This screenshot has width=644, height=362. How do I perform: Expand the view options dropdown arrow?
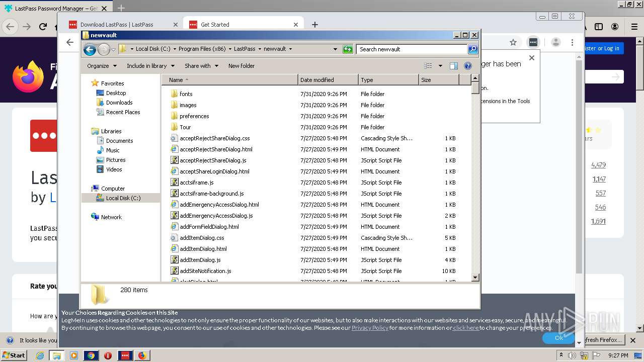click(440, 66)
